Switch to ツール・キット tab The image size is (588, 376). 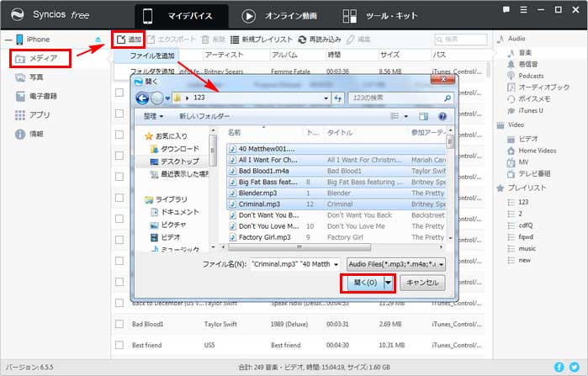[x=380, y=16]
